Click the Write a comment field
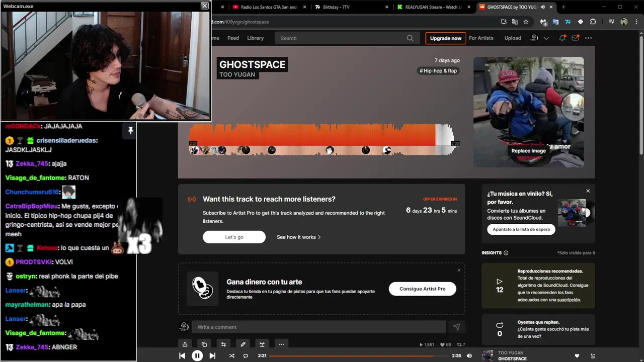Viewport: 644px width, 362px height. [x=318, y=327]
